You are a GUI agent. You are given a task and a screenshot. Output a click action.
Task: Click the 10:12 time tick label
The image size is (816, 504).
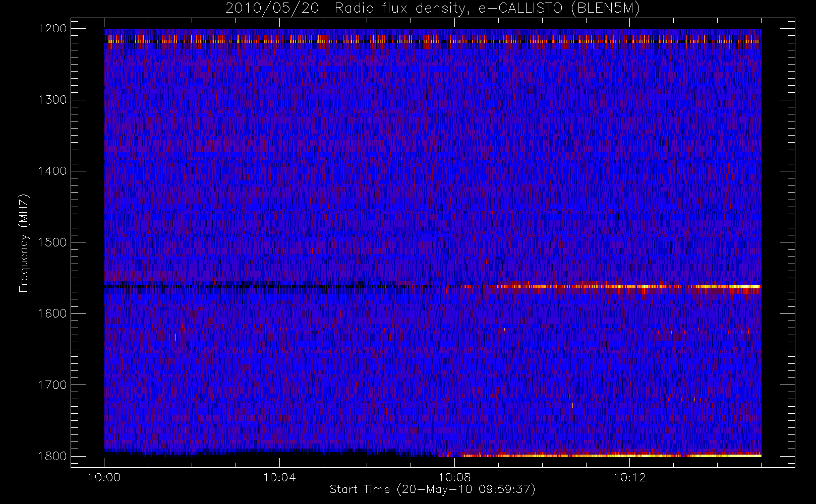(x=629, y=477)
